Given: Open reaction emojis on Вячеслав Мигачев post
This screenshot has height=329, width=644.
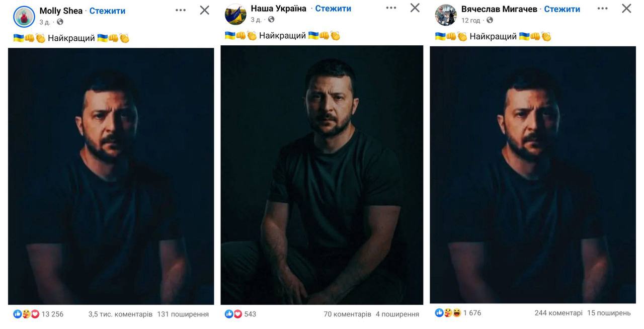Looking at the screenshot, I should tap(448, 313).
